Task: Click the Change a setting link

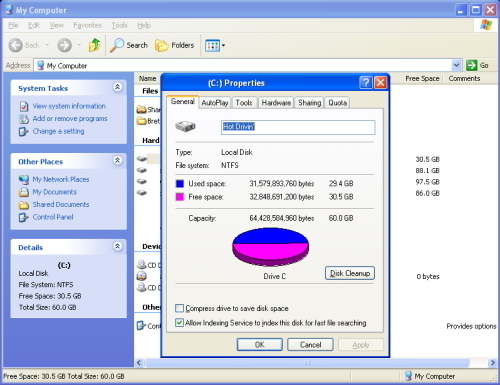Action: pyautogui.click(x=58, y=131)
